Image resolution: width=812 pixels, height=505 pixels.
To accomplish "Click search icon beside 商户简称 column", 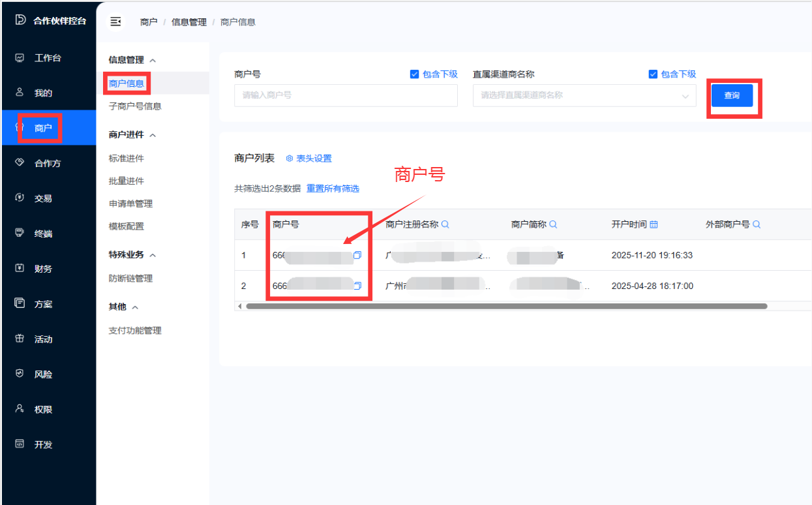I will 553,224.
